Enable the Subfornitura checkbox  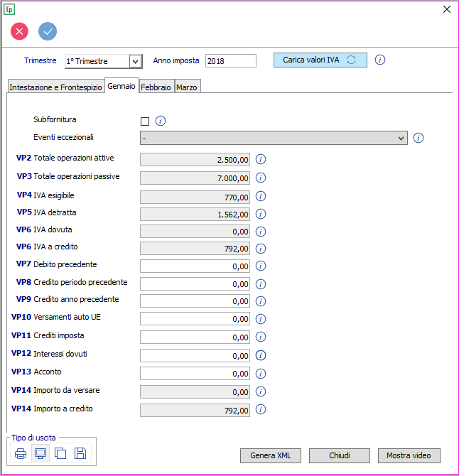(x=145, y=121)
